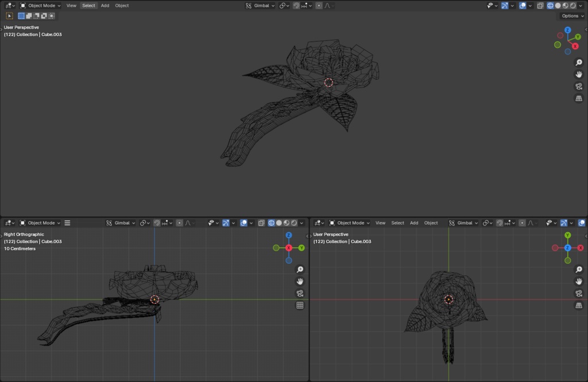Screen dimensions: 588x382
Task: Click the blue Z axis on top gizmo
Action: coord(567,30)
